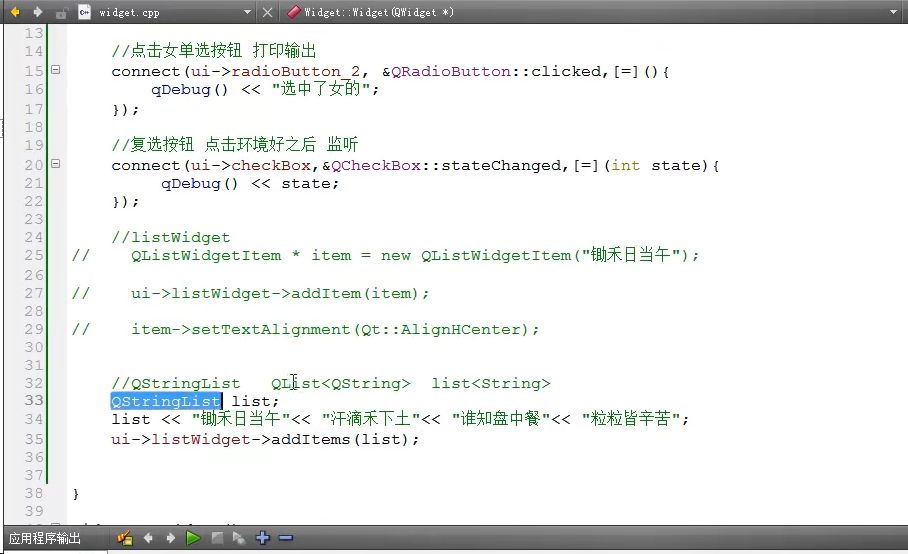Click list<String> in line 32 comment
This screenshot has width=908, height=554.
[491, 383]
